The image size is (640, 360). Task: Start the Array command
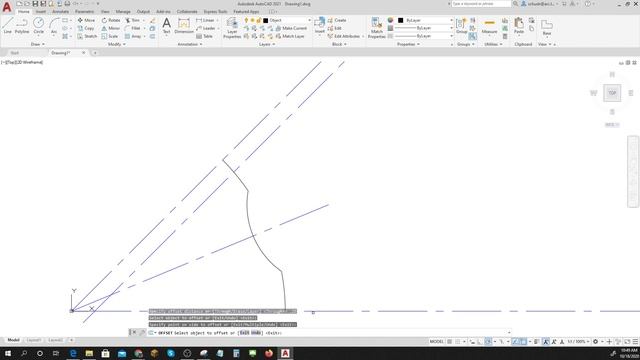(133, 36)
